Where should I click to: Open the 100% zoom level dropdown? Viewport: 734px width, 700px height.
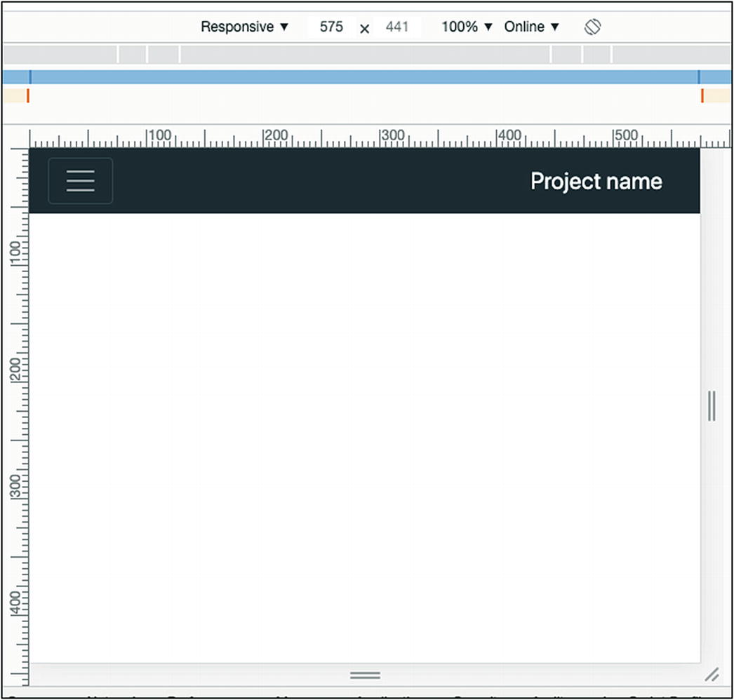467,27
